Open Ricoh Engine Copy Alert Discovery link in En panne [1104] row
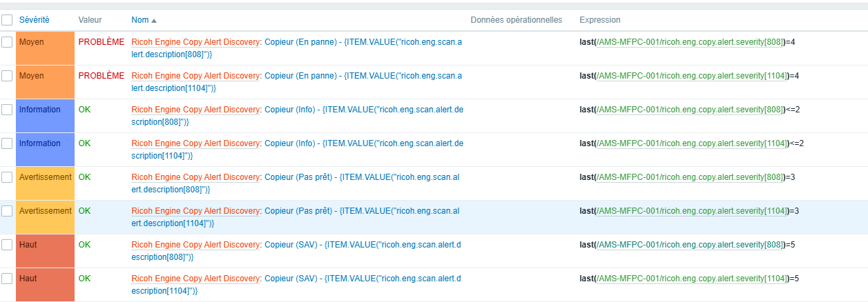868x302 pixels. 195,76
